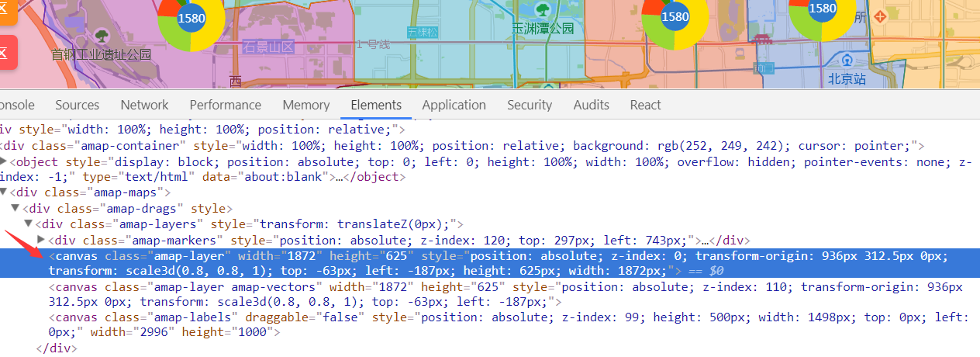The width and height of the screenshot is (980, 357).
Task: Click the 首钢工业遗址公园 map label
Action: [x=102, y=55]
